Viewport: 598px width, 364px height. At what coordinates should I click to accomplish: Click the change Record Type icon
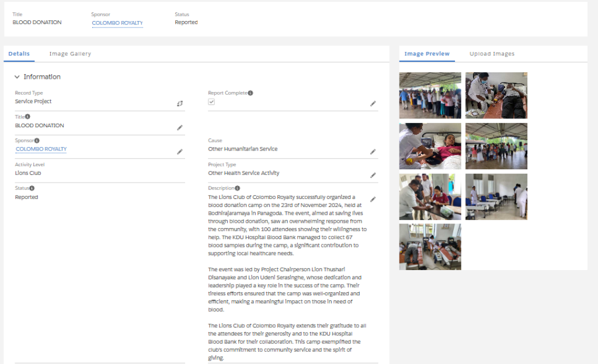(180, 104)
